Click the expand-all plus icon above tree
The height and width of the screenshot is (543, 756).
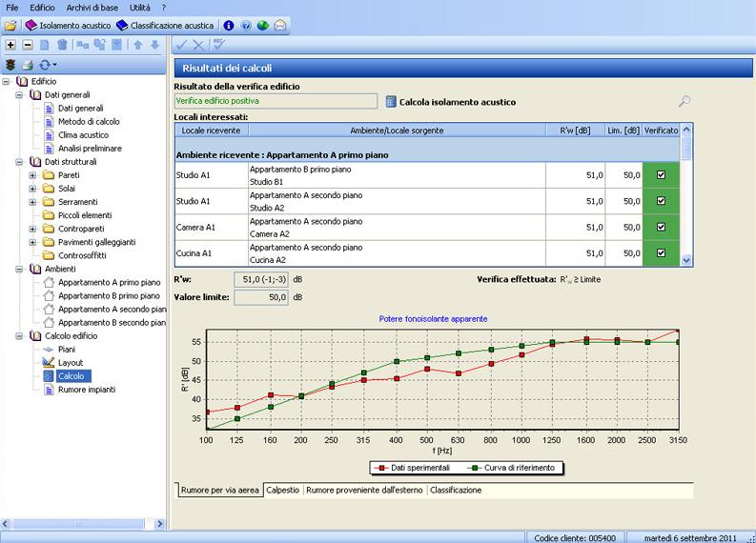(x=10, y=45)
